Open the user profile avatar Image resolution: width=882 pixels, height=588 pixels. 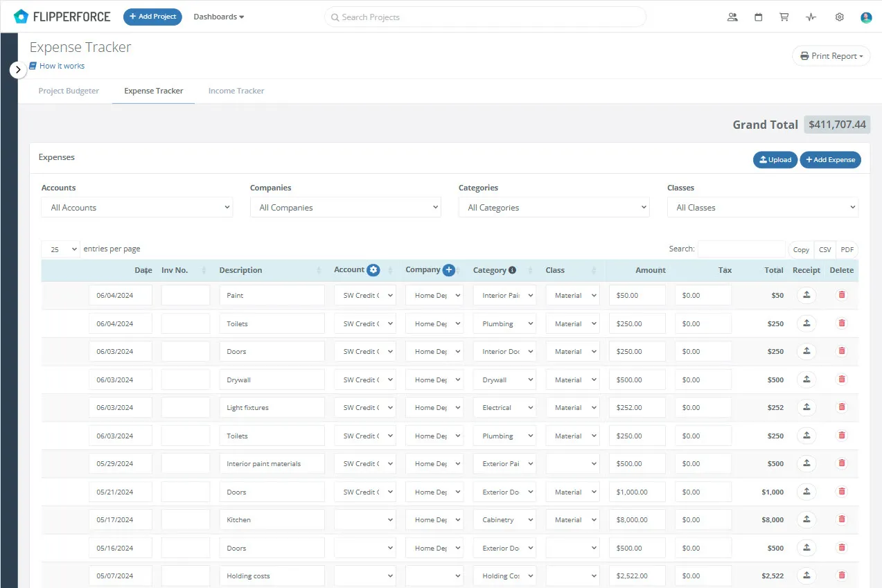[x=866, y=17]
